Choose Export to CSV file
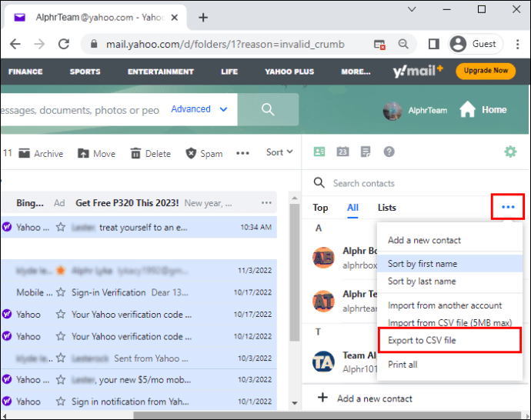This screenshot has height=420, width=531. (x=449, y=340)
